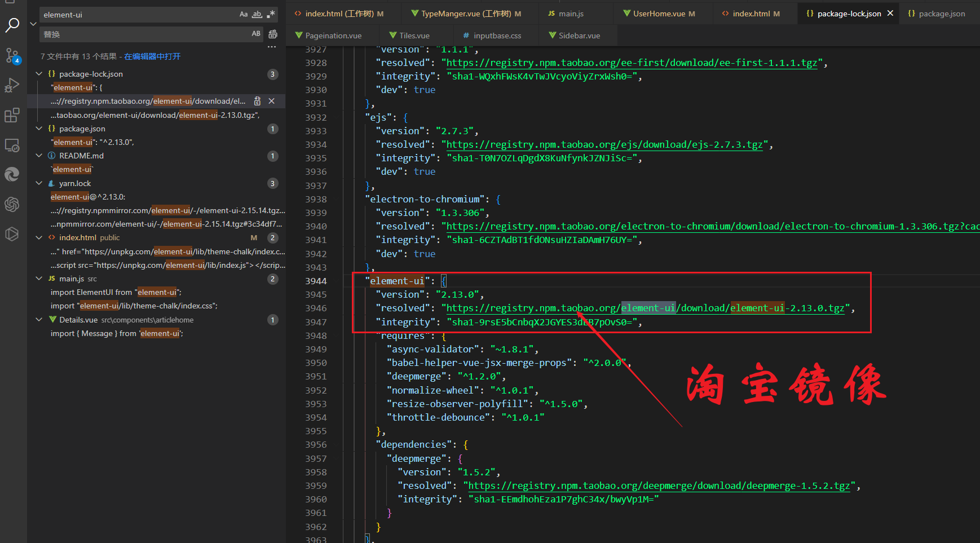This screenshot has height=543, width=980.
Task: Collapse index.html public results group
Action: click(x=39, y=237)
